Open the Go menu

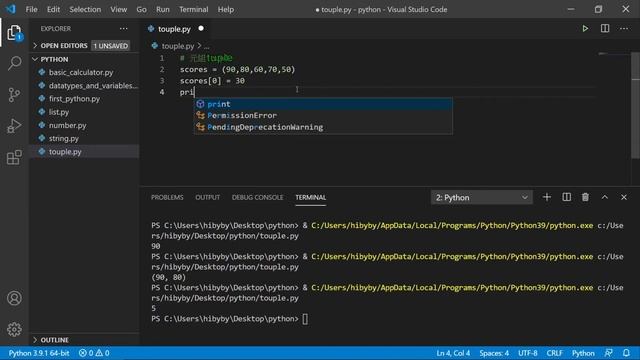click(141, 9)
